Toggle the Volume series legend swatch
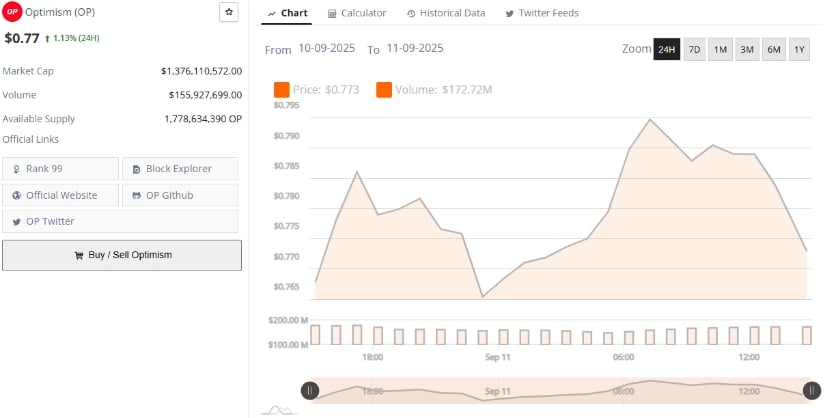This screenshot has height=418, width=825. coord(384,89)
